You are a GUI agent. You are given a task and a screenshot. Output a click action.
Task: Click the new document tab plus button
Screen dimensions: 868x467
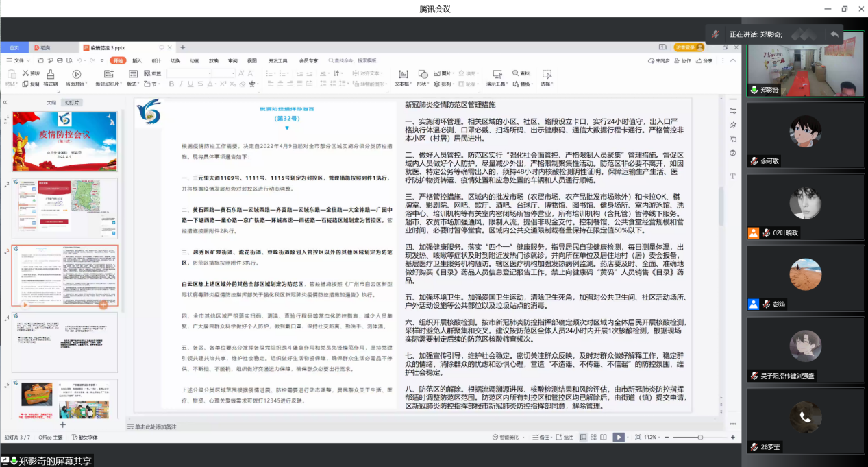183,47
